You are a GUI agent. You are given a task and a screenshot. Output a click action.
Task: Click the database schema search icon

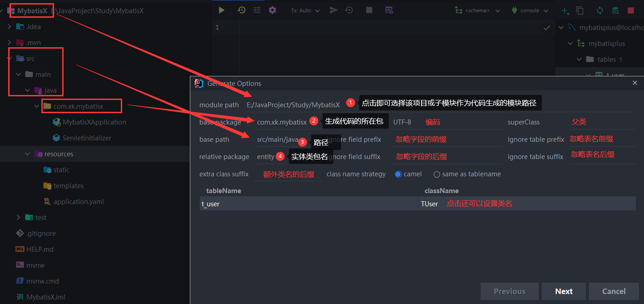tap(615, 10)
